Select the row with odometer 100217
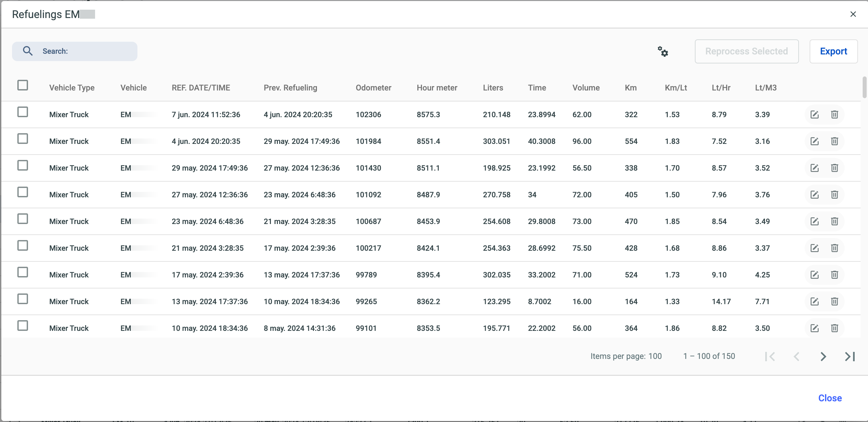Screen dimensions: 868x422 point(23,246)
